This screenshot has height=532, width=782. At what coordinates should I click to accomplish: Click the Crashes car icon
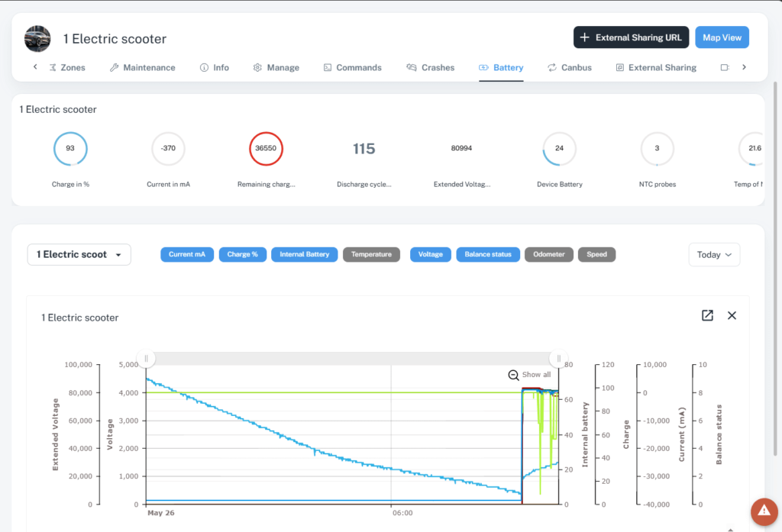412,67
